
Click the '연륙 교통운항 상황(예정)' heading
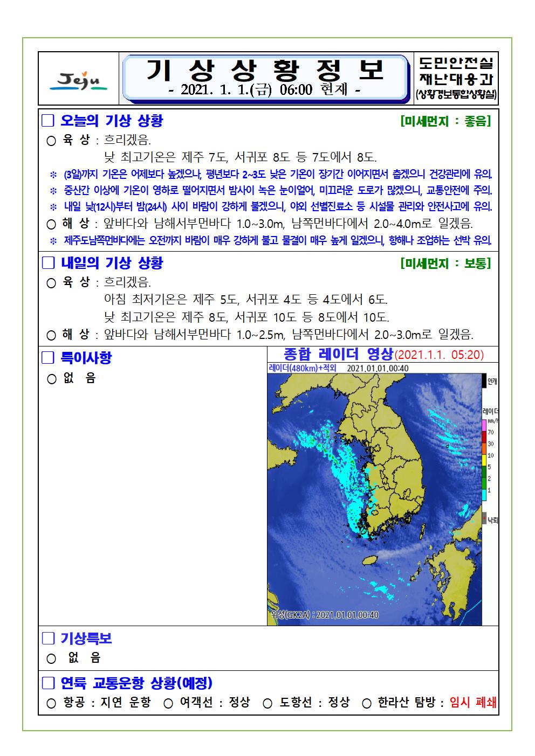(136, 683)
